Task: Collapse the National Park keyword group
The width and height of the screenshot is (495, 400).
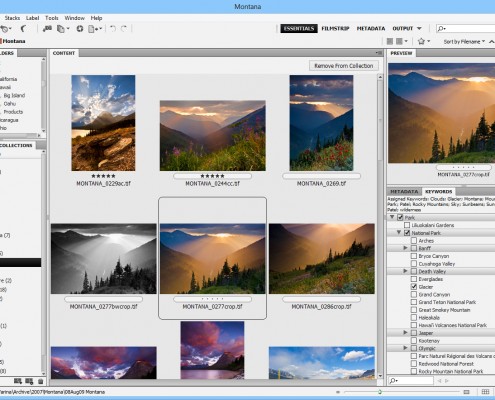Action: click(x=399, y=233)
